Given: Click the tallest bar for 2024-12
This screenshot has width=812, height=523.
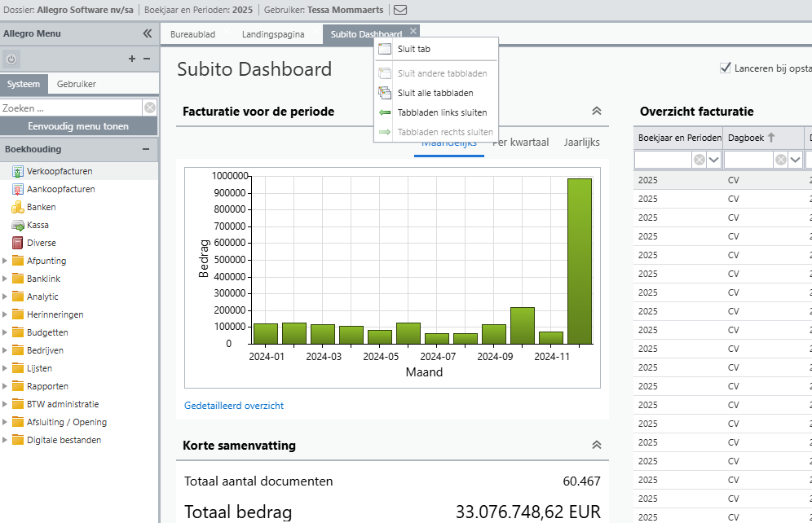Looking at the screenshot, I should [580, 261].
